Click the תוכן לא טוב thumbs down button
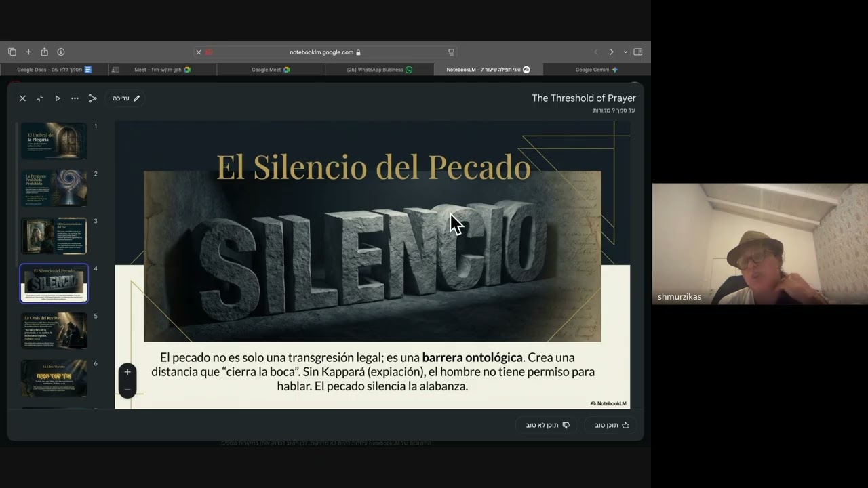The width and height of the screenshot is (868, 488). (547, 425)
